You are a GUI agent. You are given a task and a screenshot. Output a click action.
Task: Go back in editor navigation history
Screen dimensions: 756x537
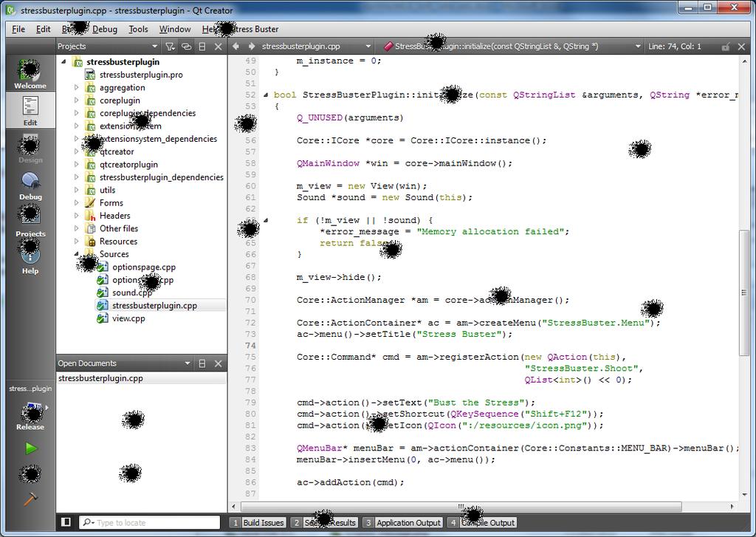pos(236,47)
